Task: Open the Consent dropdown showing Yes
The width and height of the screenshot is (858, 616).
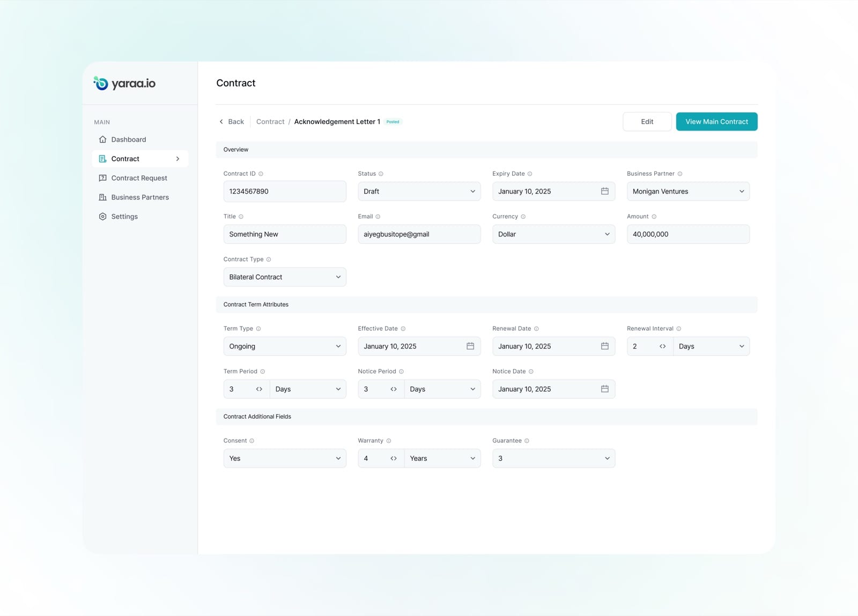Action: (285, 458)
